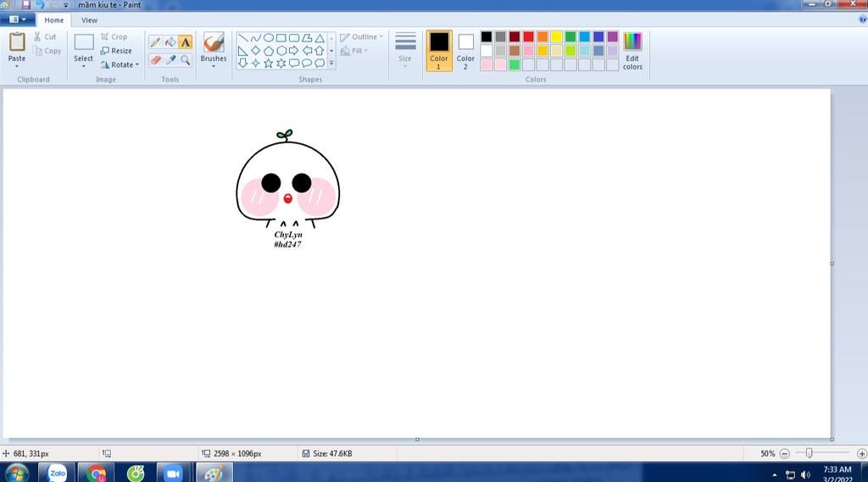Activate the Color 1 foreground selector
This screenshot has height=482, width=868.
pos(439,51)
